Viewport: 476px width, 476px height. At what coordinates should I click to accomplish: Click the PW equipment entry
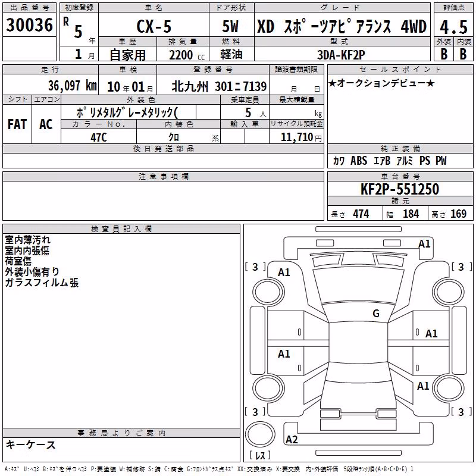click(x=441, y=161)
